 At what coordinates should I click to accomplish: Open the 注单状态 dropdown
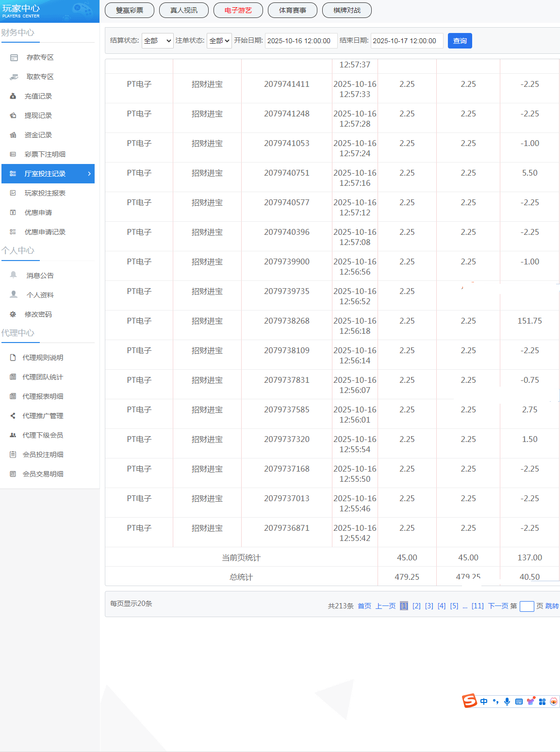[219, 41]
